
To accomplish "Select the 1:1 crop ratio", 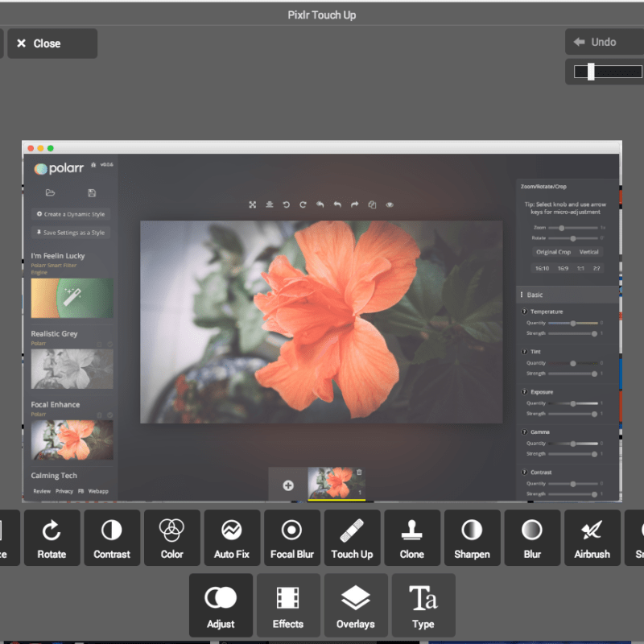I will 580,269.
